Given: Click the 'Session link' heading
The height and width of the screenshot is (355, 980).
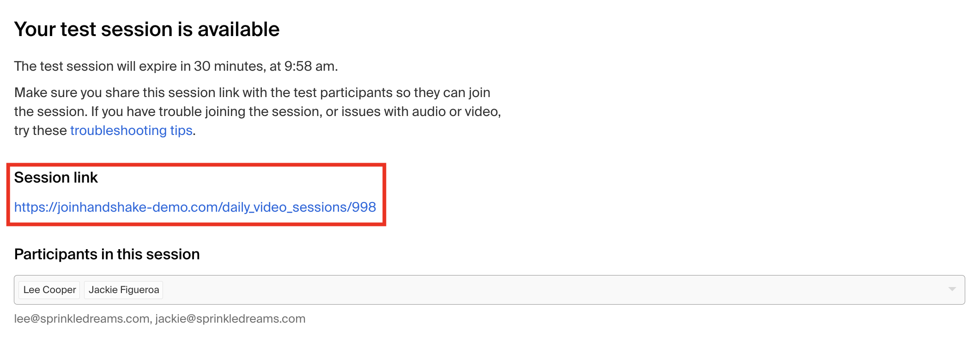Looking at the screenshot, I should pos(56,177).
